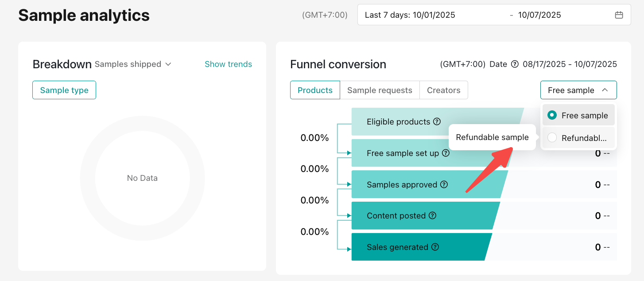The width and height of the screenshot is (644, 281).
Task: Select the Free sample radio option
Action: [552, 115]
